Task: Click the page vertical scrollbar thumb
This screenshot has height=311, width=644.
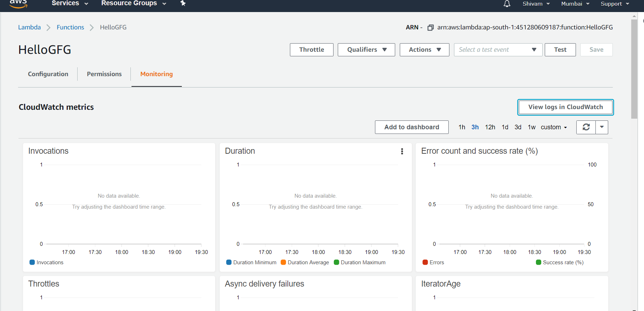Action: click(x=634, y=69)
